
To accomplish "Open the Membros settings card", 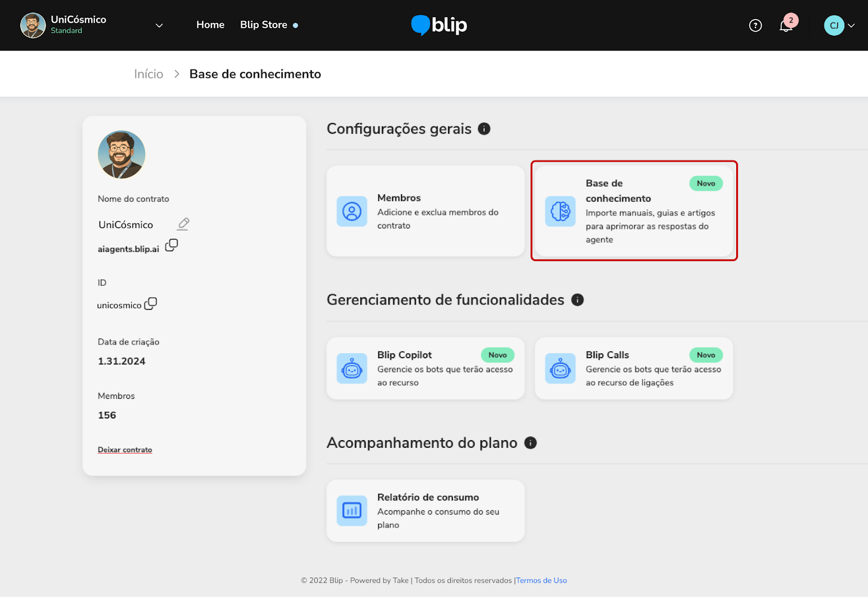I will click(425, 211).
